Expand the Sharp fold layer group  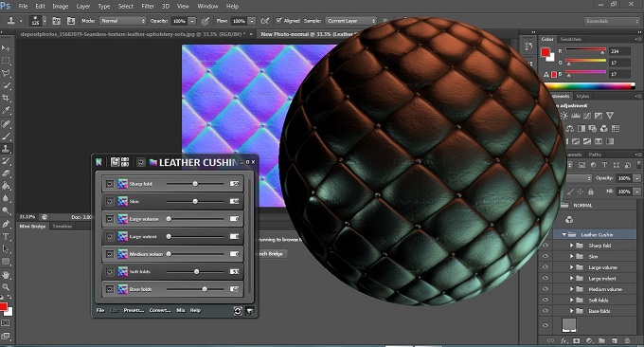point(571,246)
